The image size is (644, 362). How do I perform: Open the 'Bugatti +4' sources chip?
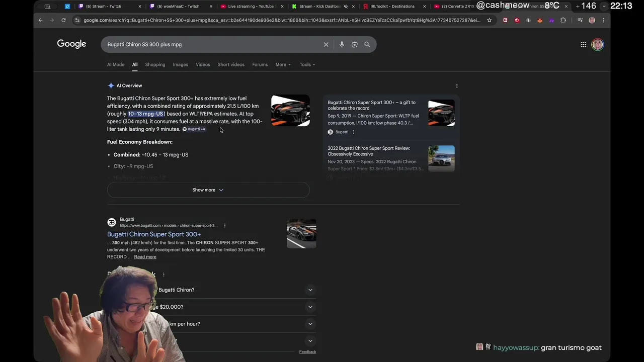(x=194, y=129)
